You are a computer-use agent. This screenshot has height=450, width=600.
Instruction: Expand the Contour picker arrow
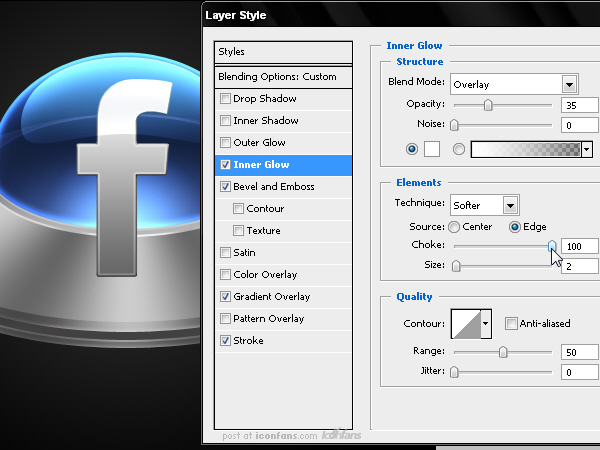point(486,324)
